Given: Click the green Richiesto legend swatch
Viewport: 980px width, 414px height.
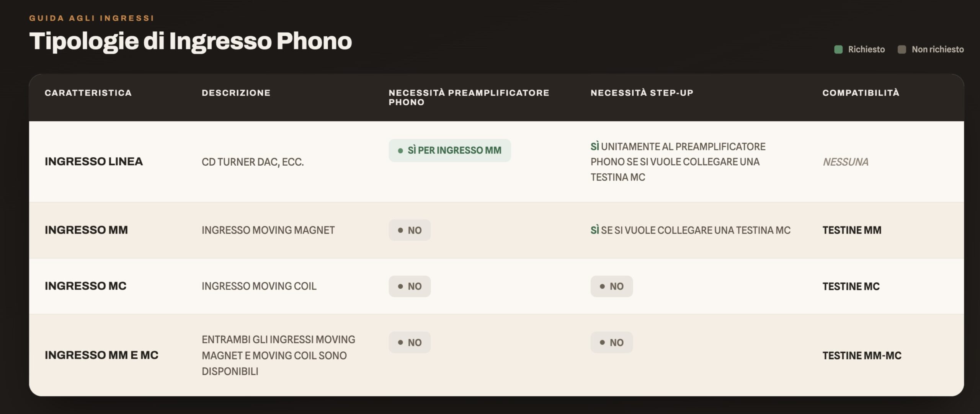Looking at the screenshot, I should click(838, 49).
